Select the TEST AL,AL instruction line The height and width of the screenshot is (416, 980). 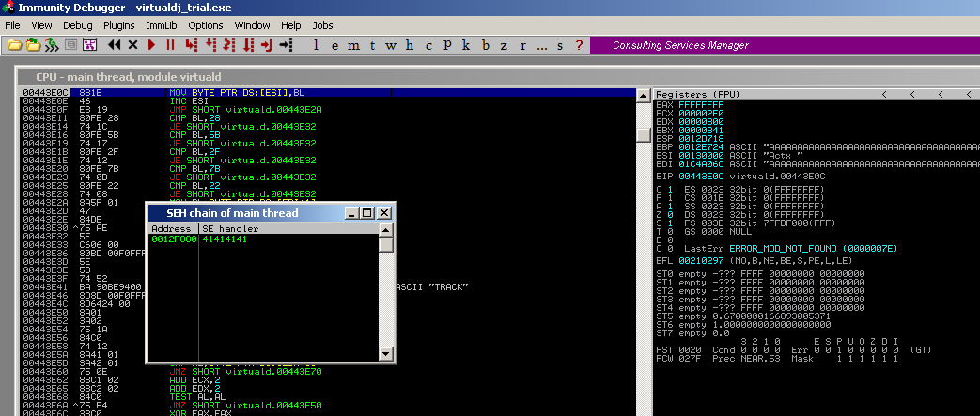[328, 396]
